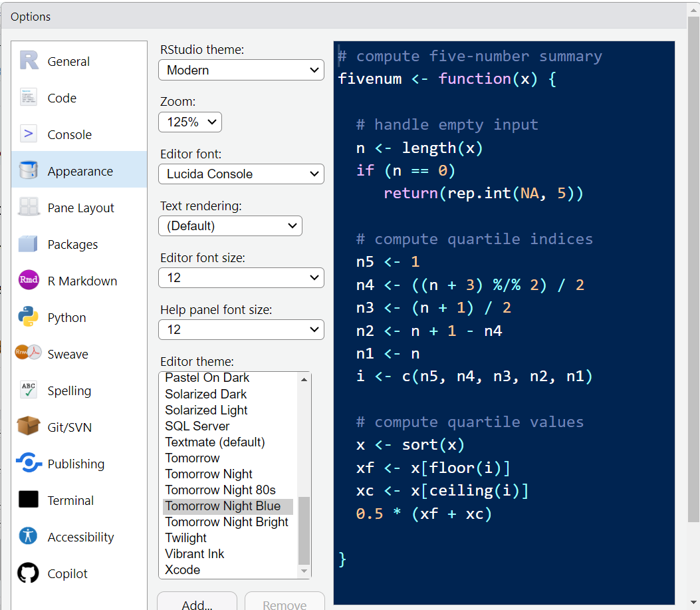Choose Solarized Dark editor theme
This screenshot has height=610, width=700.
tap(206, 394)
